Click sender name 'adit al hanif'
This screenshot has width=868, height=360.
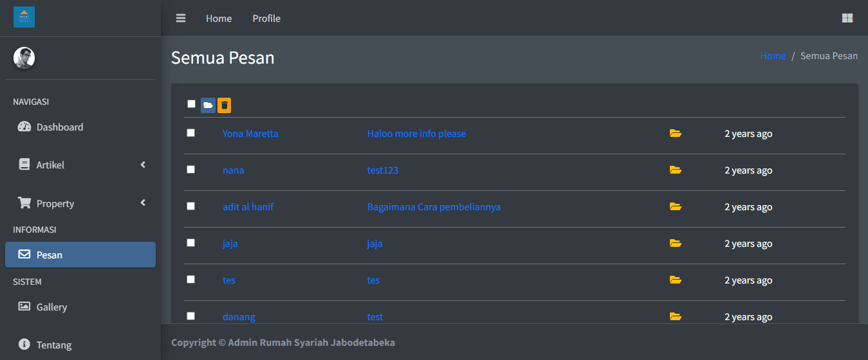tap(248, 207)
